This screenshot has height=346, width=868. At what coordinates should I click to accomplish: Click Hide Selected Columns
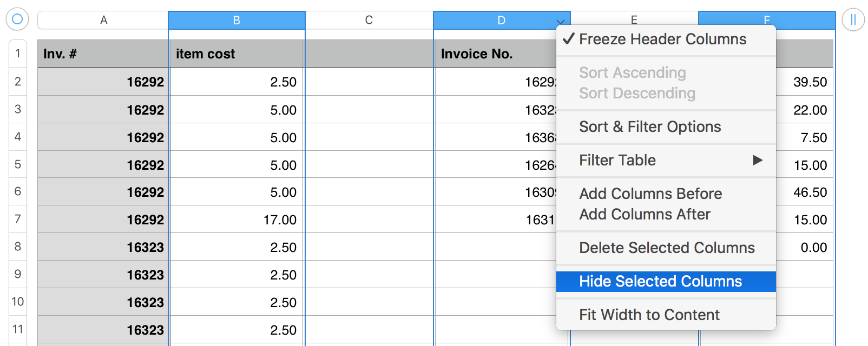point(666,281)
